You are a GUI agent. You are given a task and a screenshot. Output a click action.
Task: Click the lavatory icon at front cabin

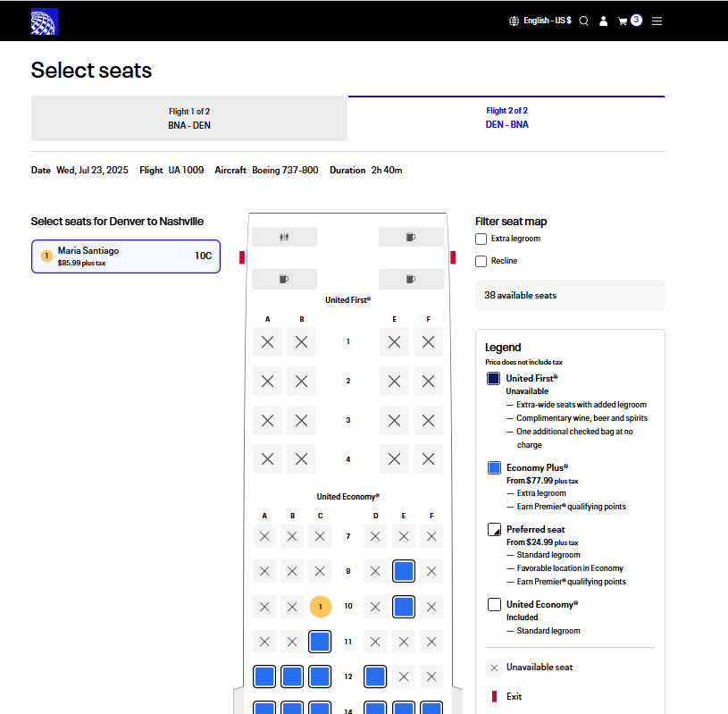point(284,237)
